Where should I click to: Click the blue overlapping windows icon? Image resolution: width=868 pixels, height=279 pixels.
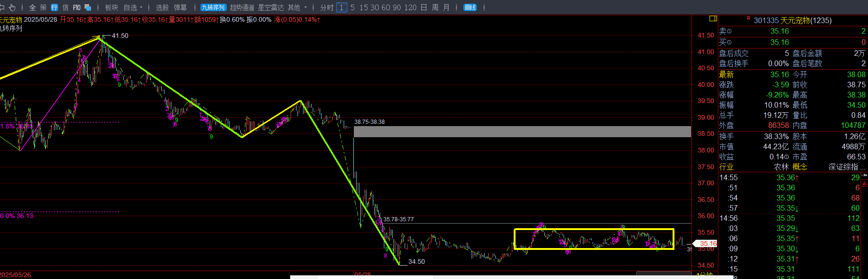[88, 7]
